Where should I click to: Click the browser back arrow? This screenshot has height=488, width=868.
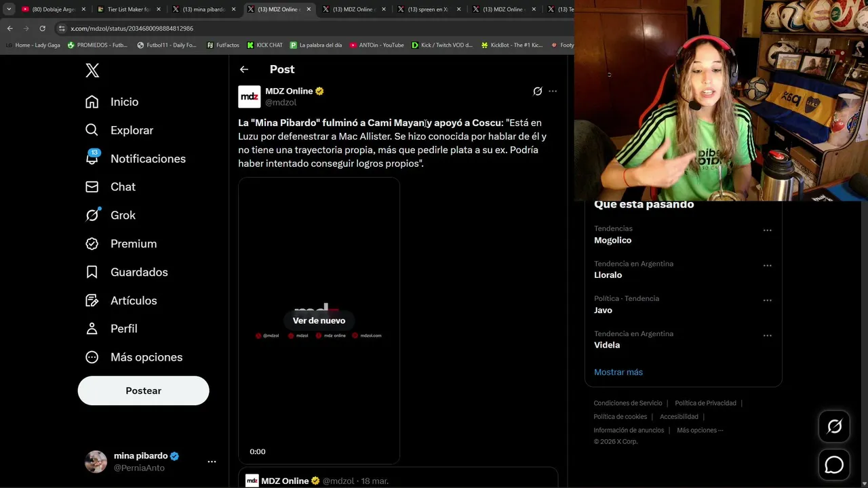(9, 28)
